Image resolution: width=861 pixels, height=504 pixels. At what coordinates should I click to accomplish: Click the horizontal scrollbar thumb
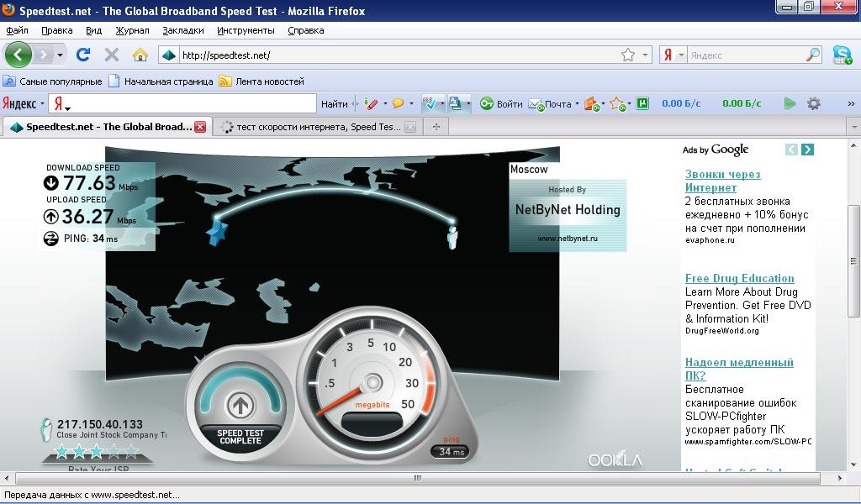click(416, 478)
